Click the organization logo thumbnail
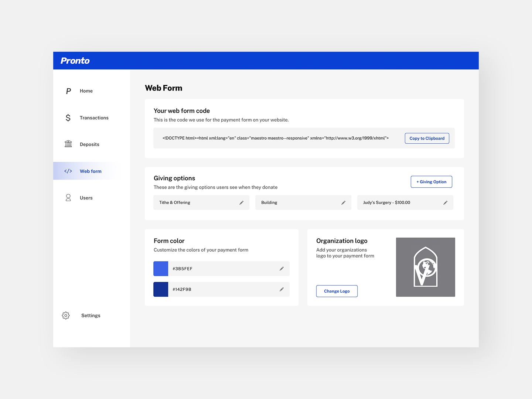 coord(426,267)
